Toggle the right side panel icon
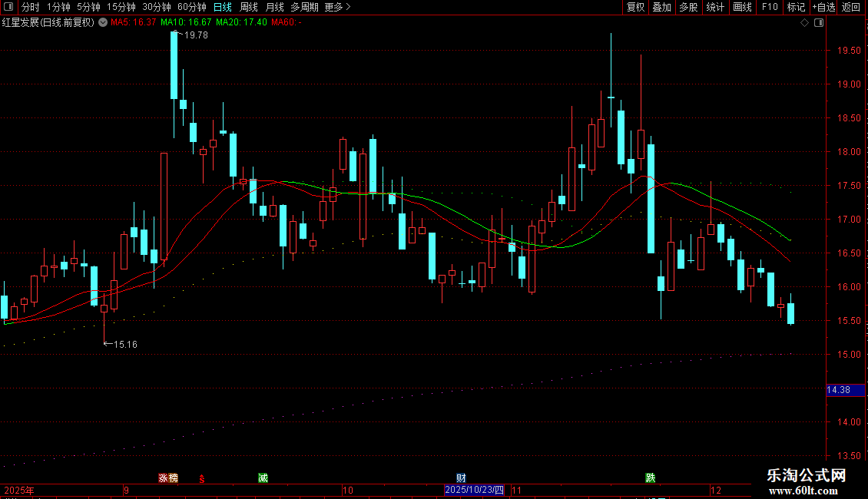 pos(819,23)
